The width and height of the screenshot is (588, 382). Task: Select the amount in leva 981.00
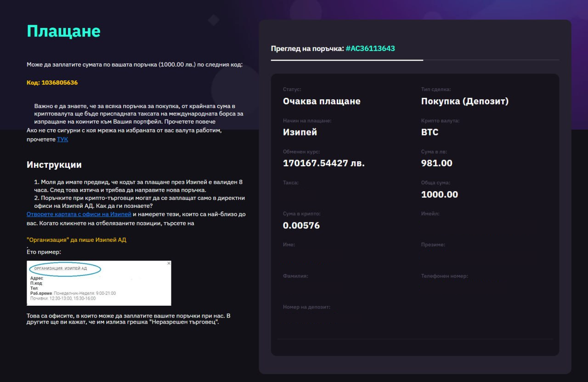point(437,163)
